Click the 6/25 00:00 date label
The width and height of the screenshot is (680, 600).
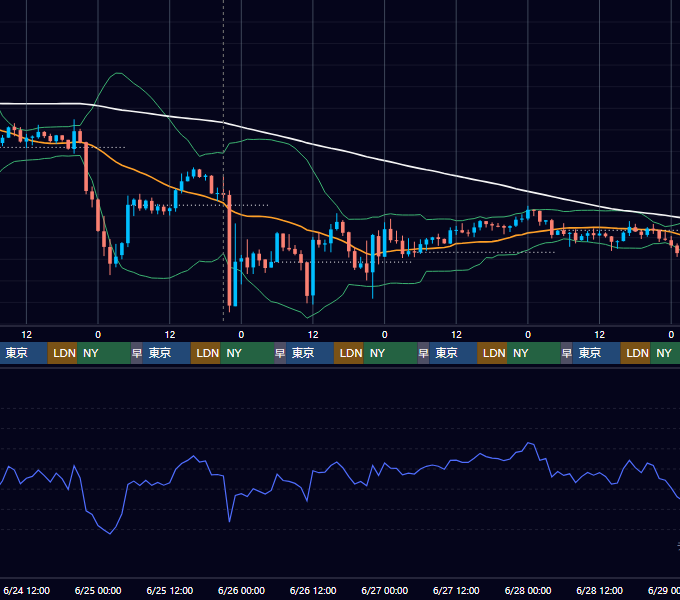[98, 590]
